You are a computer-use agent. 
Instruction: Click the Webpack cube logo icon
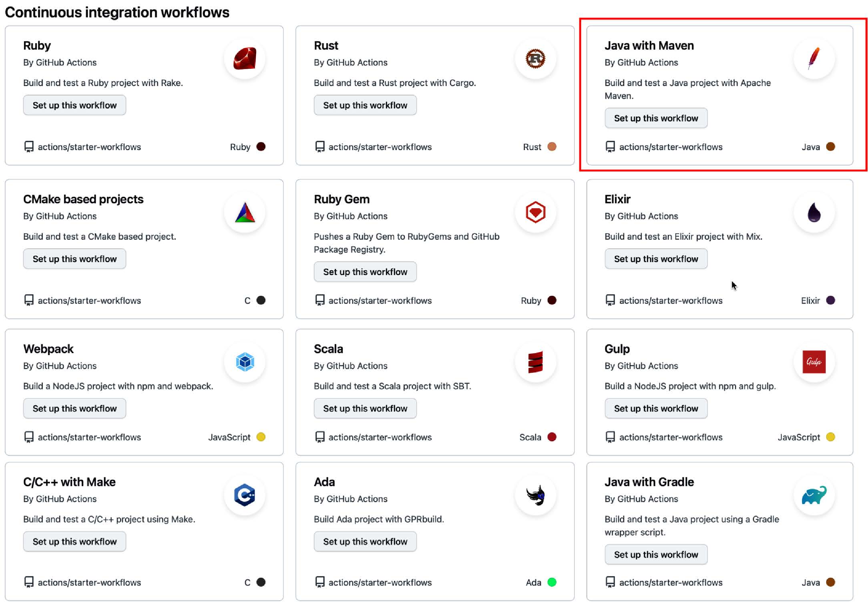pos(245,362)
